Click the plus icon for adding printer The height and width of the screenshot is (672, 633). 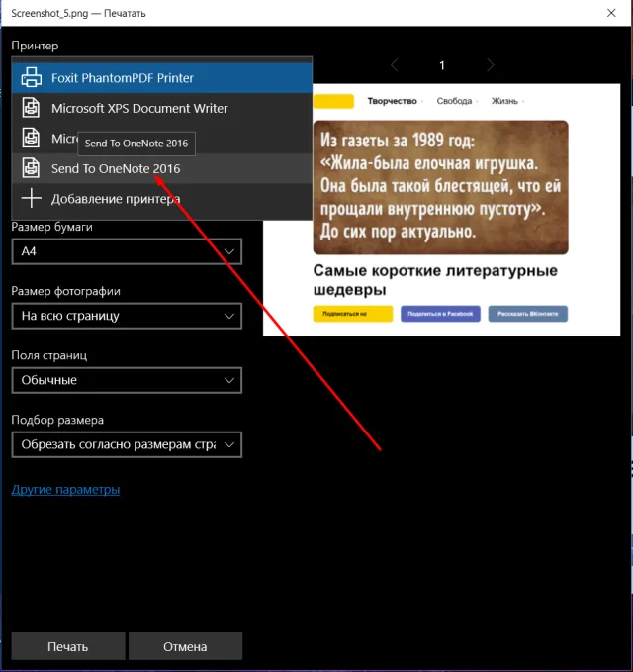coord(32,199)
